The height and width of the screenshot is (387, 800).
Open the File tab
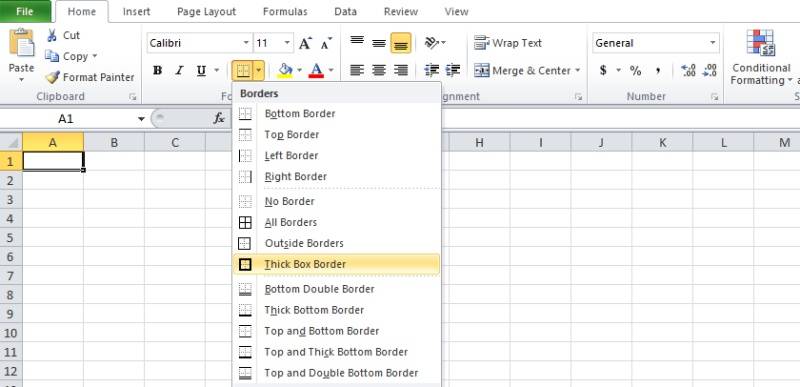click(24, 11)
